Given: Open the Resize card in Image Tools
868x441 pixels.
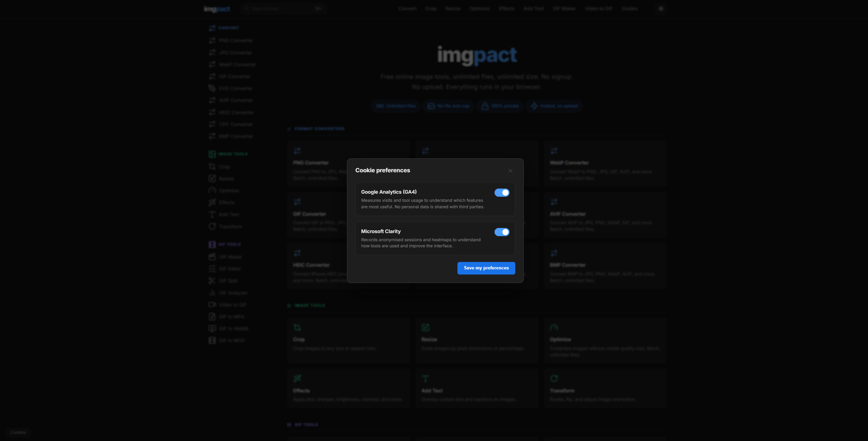Looking at the screenshot, I should pyautogui.click(x=477, y=340).
